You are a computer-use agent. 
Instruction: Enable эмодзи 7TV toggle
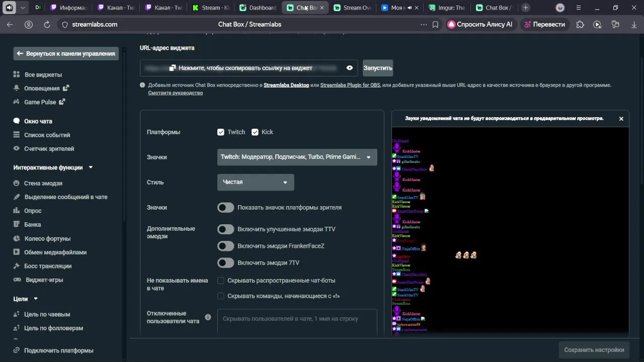point(225,262)
